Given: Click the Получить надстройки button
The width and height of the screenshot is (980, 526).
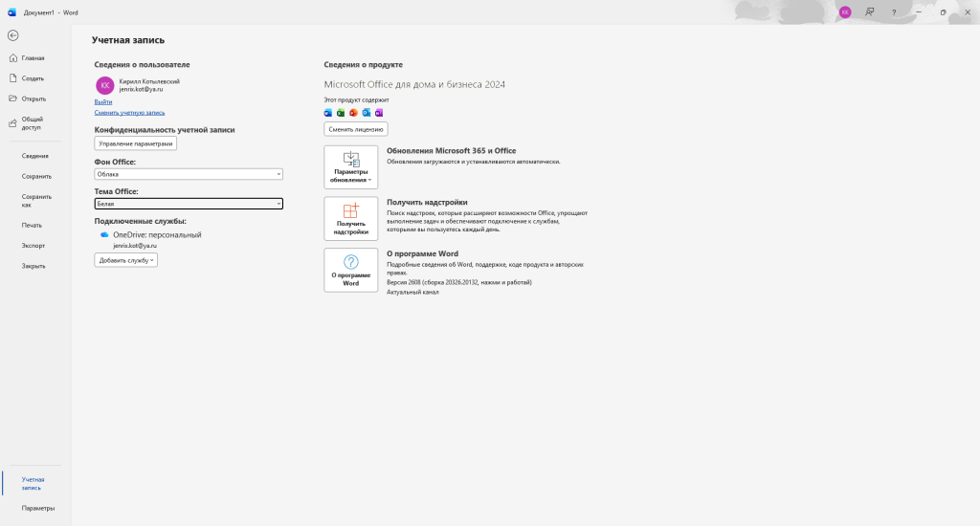Looking at the screenshot, I should pyautogui.click(x=350, y=219).
